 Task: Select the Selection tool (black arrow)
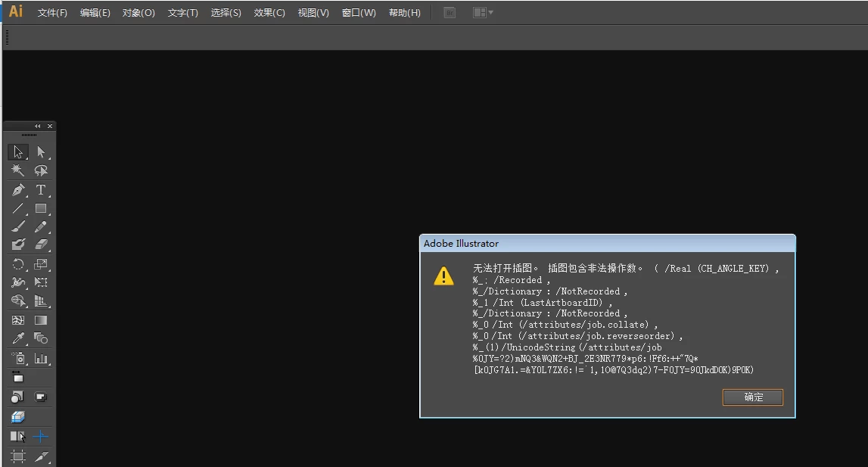click(17, 152)
